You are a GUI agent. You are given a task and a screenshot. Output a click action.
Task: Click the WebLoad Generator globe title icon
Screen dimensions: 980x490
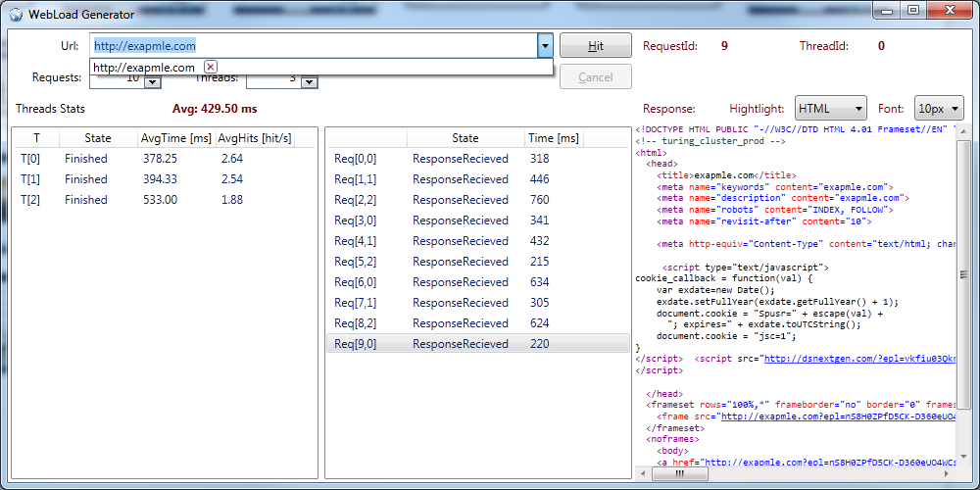click(x=17, y=13)
